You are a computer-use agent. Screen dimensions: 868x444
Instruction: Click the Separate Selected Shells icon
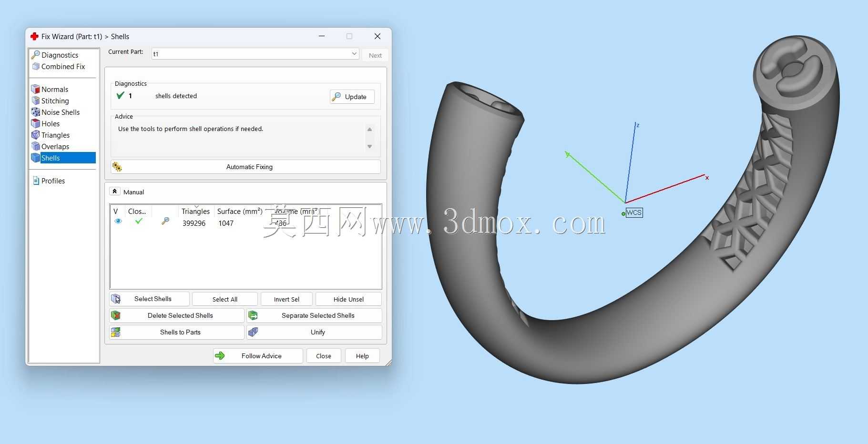253,315
